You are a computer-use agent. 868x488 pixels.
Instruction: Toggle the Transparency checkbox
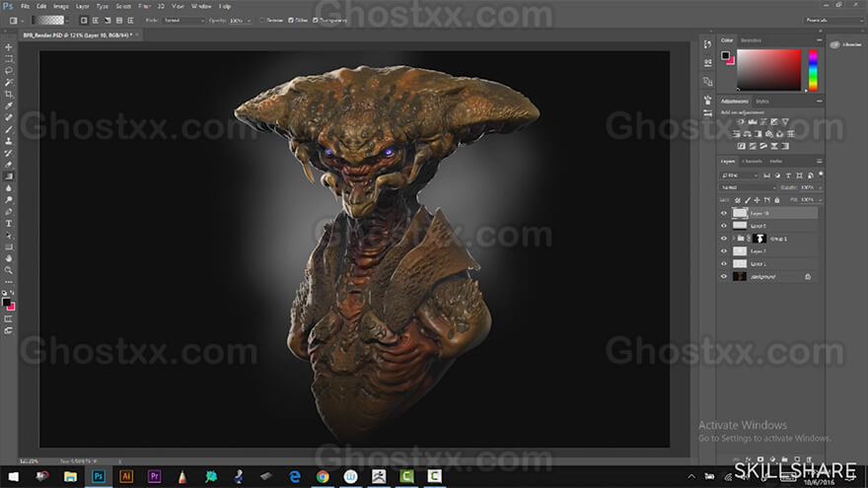(315, 21)
